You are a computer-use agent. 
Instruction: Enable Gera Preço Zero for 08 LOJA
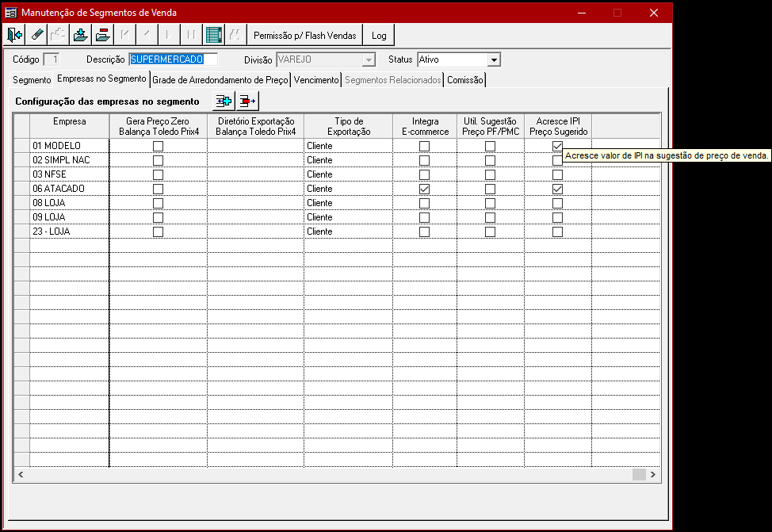(x=158, y=204)
